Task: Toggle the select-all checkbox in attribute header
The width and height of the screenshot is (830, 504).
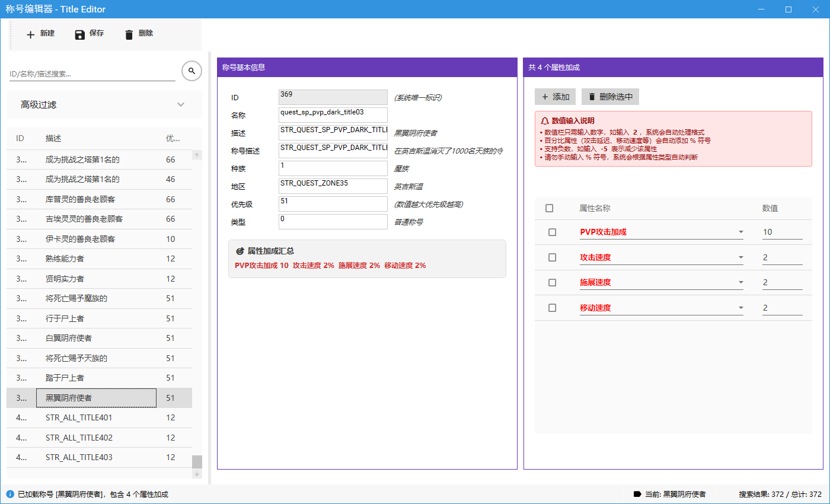Action: (550, 208)
